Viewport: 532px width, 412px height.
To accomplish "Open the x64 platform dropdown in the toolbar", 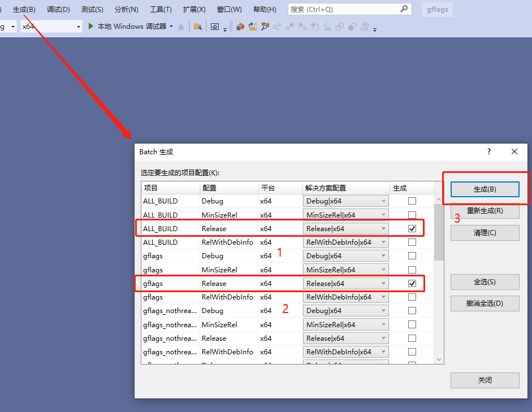I will coord(77,26).
